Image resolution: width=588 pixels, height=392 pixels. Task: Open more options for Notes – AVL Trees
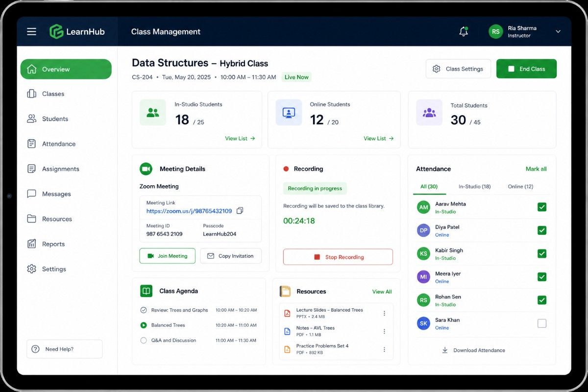click(x=384, y=331)
